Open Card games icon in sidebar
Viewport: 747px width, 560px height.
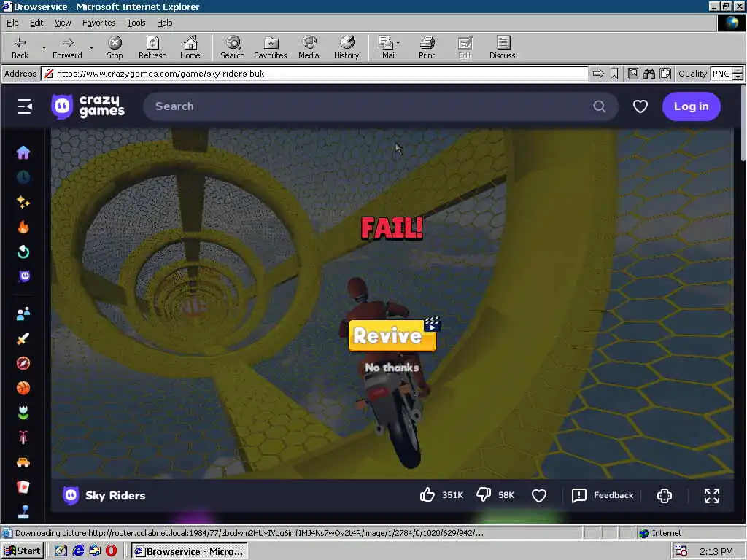[23, 486]
